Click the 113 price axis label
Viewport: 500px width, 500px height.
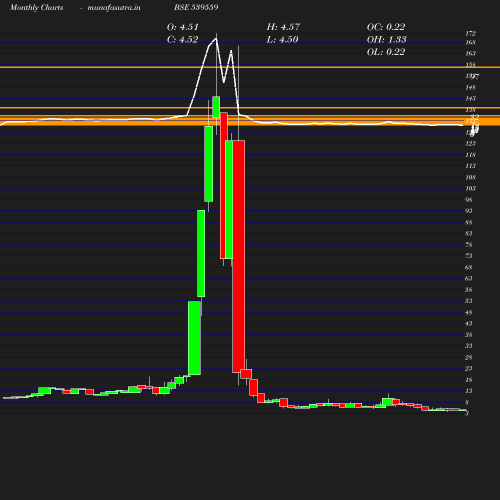[x=471, y=166]
